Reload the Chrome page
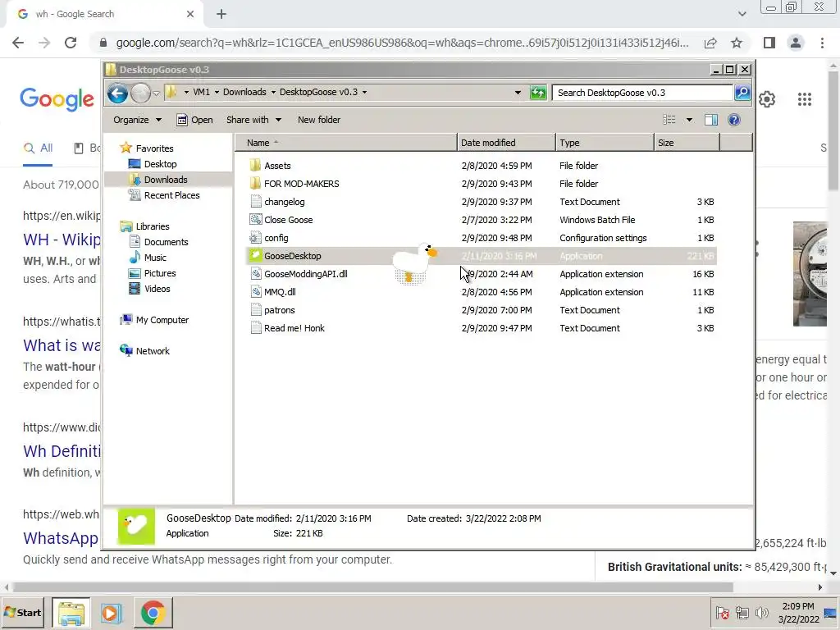The height and width of the screenshot is (630, 840). [71, 43]
